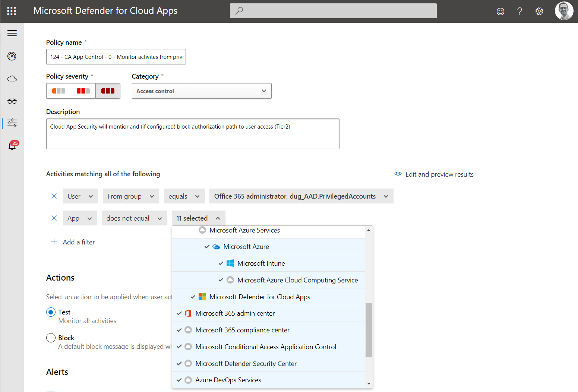The width and height of the screenshot is (578, 392).
Task: Uncheck Microsoft Azure in the app list
Action: [x=207, y=247]
